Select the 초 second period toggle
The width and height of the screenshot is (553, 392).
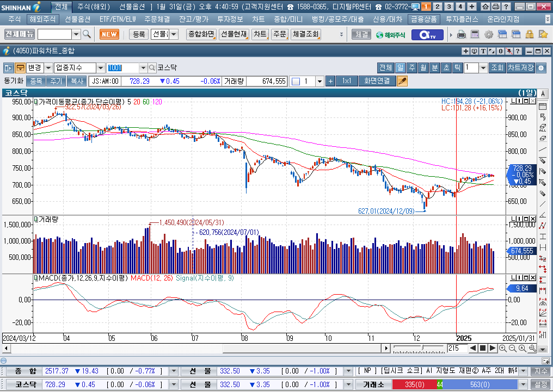pyautogui.click(x=446, y=67)
